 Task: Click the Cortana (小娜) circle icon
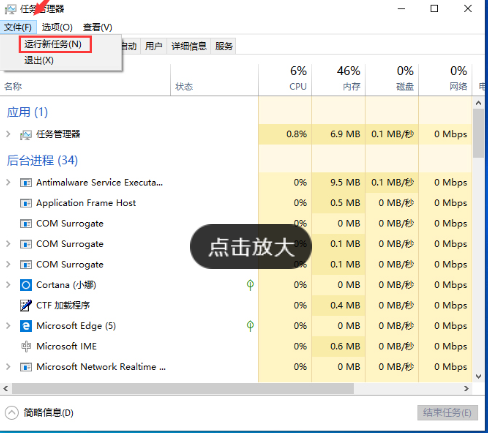[x=26, y=285]
